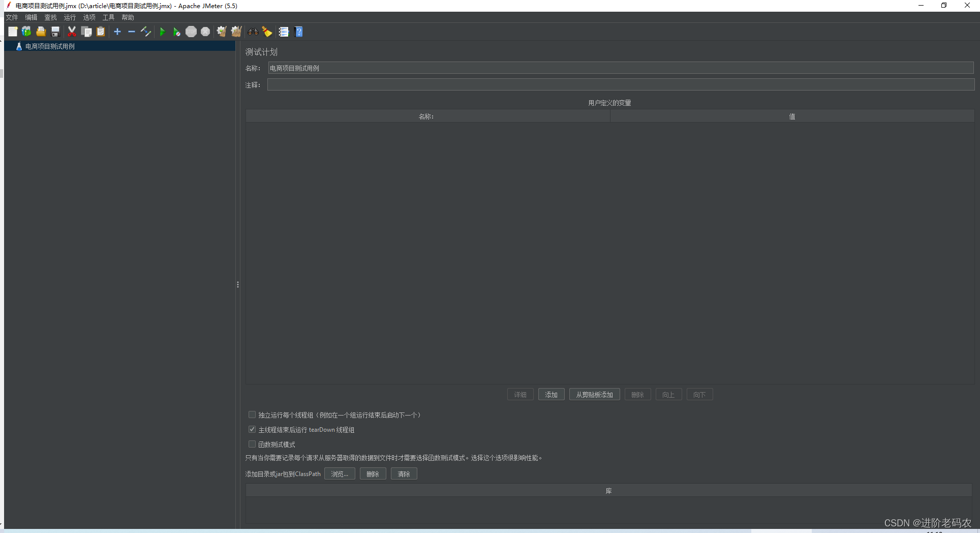Cut the selected element
Screen dimensions: 980x533
(x=72, y=32)
